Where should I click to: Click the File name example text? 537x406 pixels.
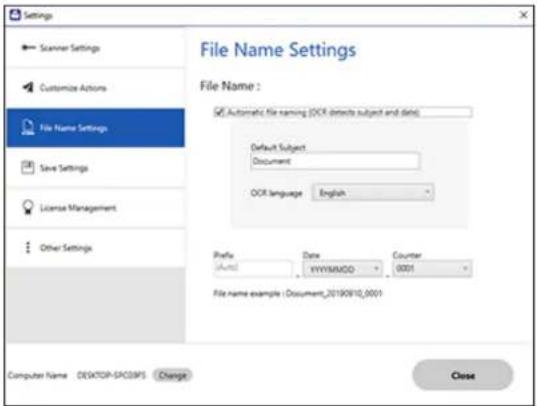click(x=298, y=293)
